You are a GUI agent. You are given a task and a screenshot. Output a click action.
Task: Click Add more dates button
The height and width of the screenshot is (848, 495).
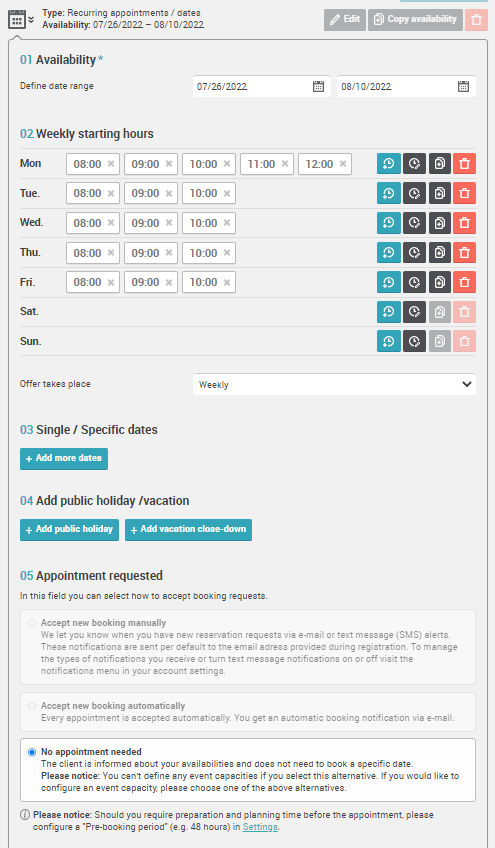(64, 459)
